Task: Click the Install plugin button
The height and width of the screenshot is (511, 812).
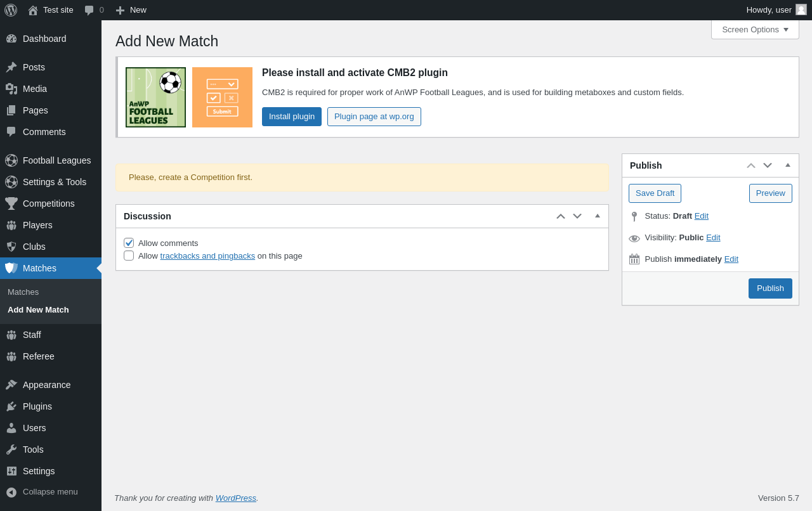Action: (x=292, y=117)
